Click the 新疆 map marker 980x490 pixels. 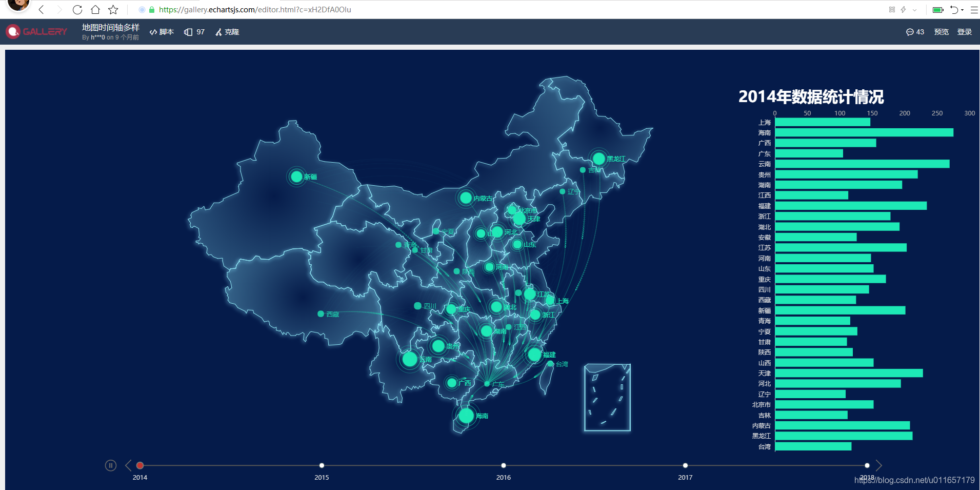point(296,177)
